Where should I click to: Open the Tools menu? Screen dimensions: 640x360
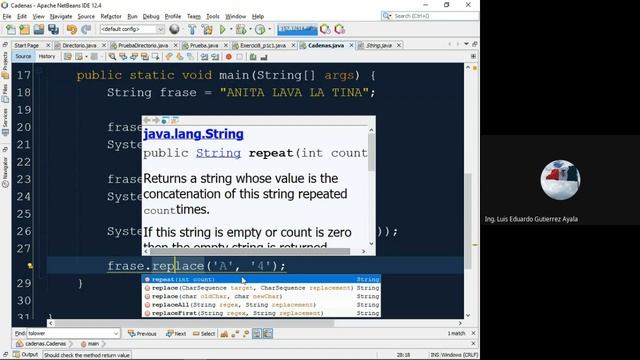(213, 16)
